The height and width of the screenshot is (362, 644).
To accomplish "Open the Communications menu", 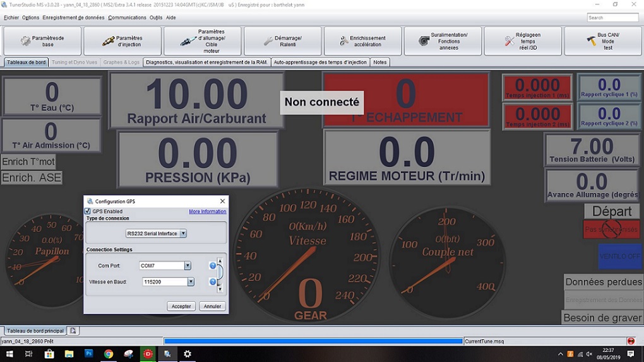I will coord(127,18).
